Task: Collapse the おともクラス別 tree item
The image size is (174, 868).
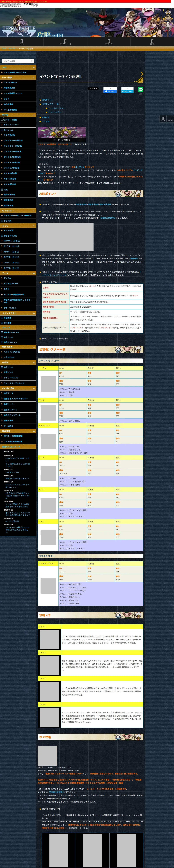Action: (2, 236)
